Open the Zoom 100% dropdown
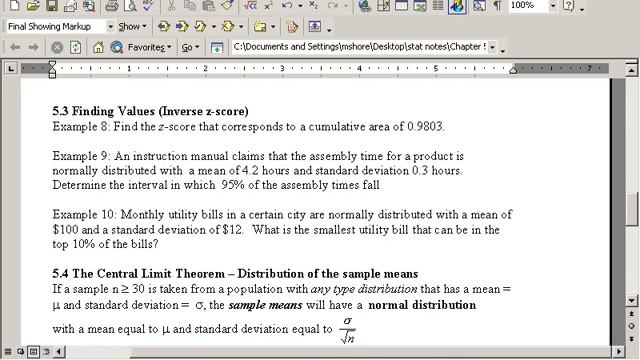 [x=553, y=5]
